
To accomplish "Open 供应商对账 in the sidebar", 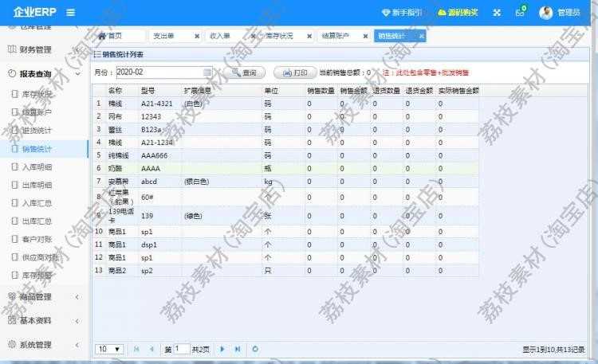I will click(40, 257).
